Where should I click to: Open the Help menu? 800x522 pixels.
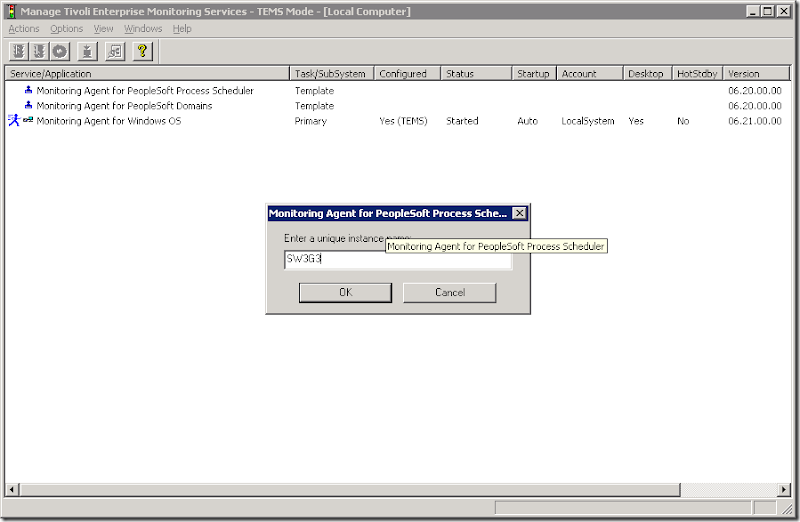point(182,29)
